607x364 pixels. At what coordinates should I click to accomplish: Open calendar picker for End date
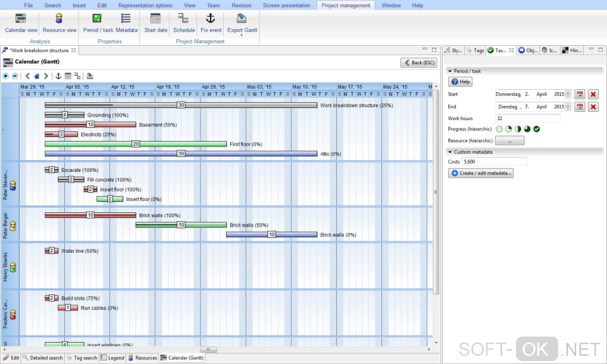580,106
